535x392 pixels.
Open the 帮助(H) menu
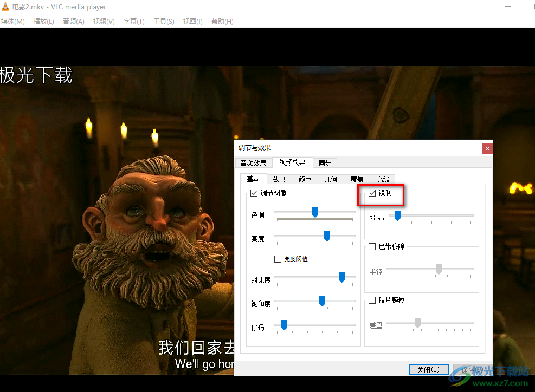[222, 22]
